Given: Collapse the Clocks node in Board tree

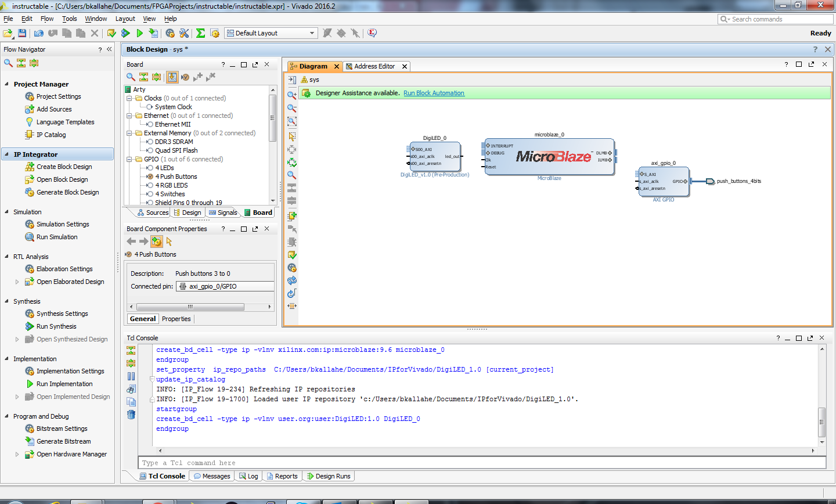Looking at the screenshot, I should (x=129, y=98).
